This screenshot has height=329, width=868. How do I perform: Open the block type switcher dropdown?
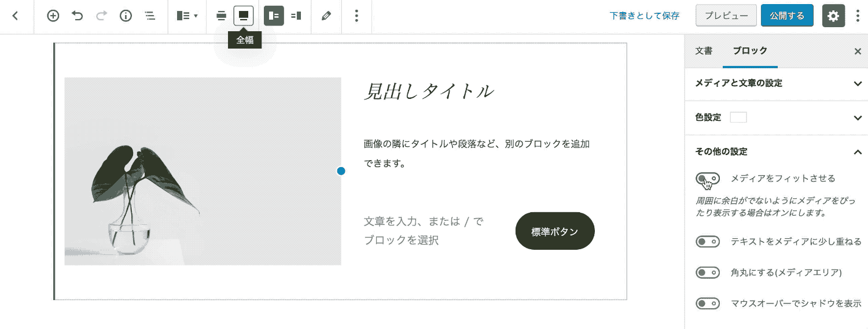click(187, 16)
